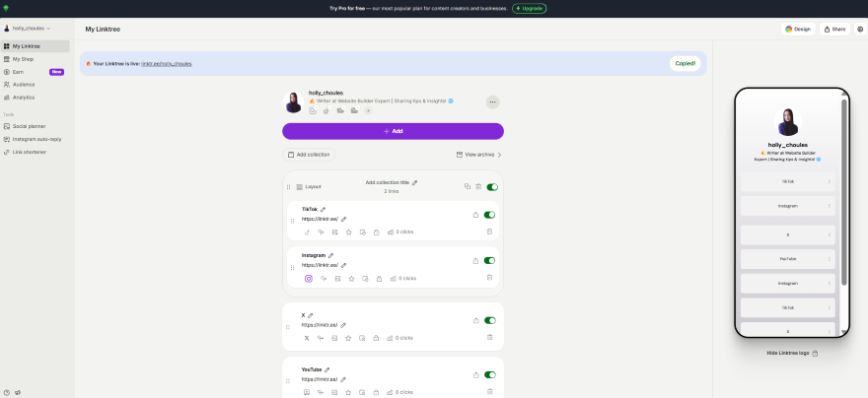Open lock settings for the X link
Screen dimensions: 868x398
376,338
